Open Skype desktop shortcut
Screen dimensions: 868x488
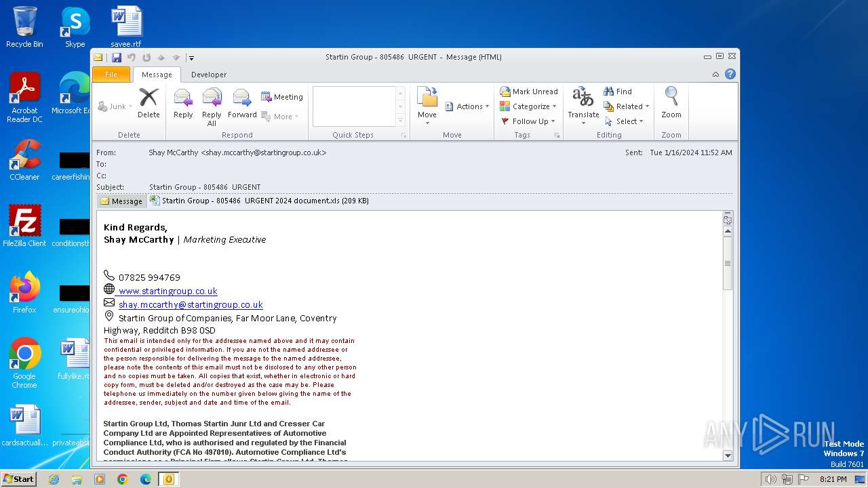click(x=75, y=28)
